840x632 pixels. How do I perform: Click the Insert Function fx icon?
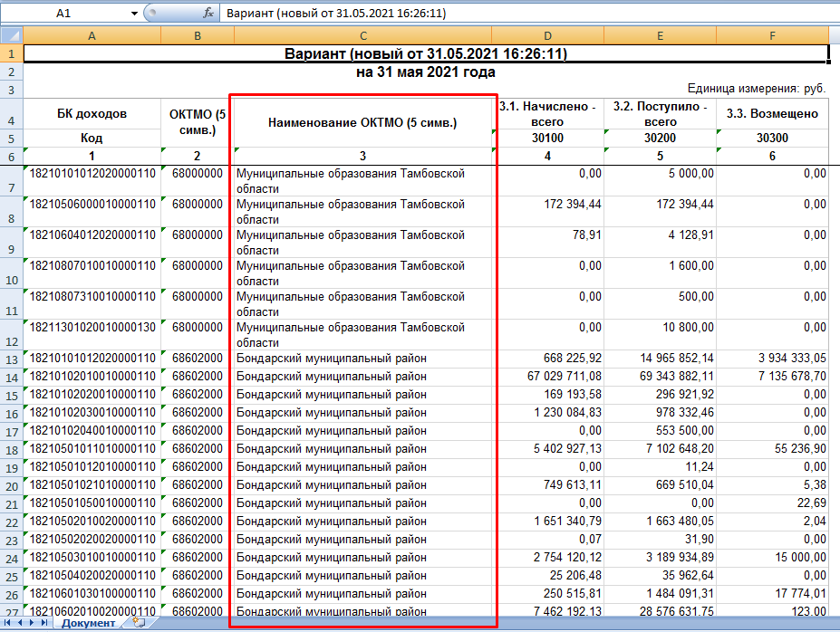(x=208, y=14)
